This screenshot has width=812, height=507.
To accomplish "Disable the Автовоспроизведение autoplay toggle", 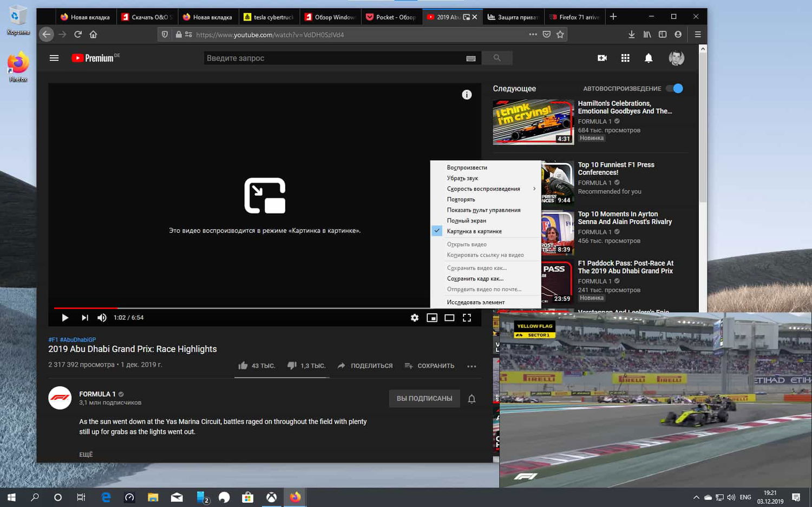I will click(675, 88).
